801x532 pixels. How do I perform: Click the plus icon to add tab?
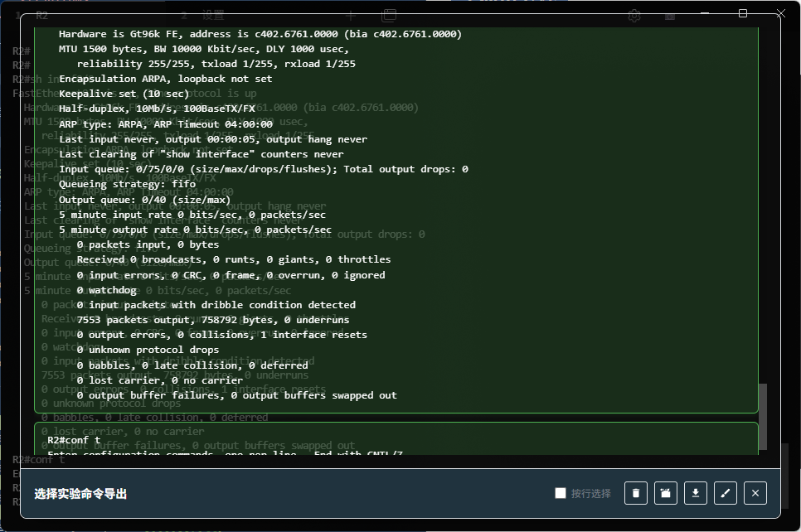(x=351, y=16)
